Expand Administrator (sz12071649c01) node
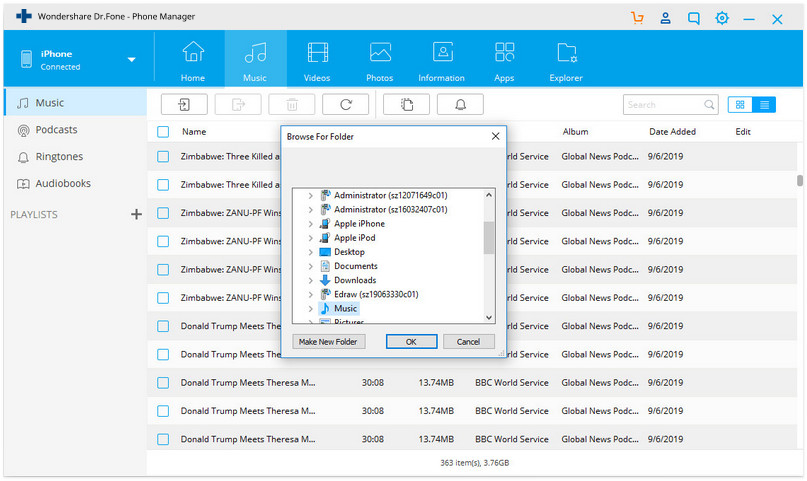 coord(310,195)
